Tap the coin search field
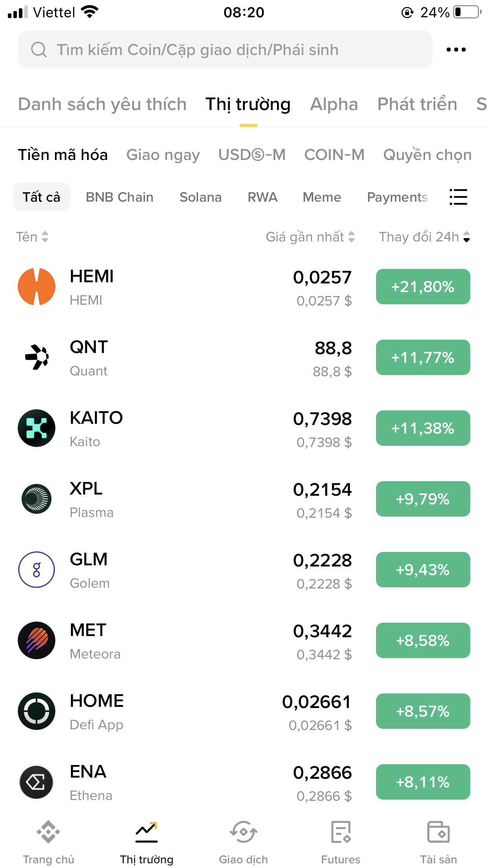Image resolution: width=488 pixels, height=868 pixels. [225, 50]
